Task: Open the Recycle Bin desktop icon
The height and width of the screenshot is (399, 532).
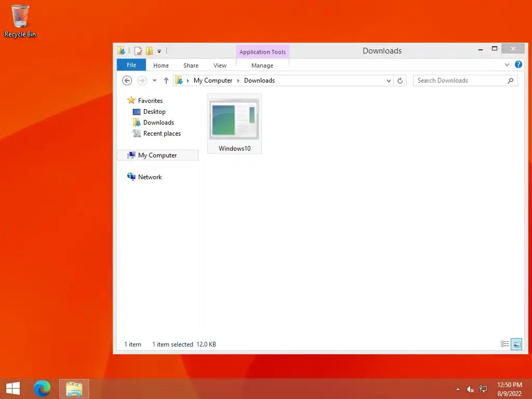Action: point(20,21)
